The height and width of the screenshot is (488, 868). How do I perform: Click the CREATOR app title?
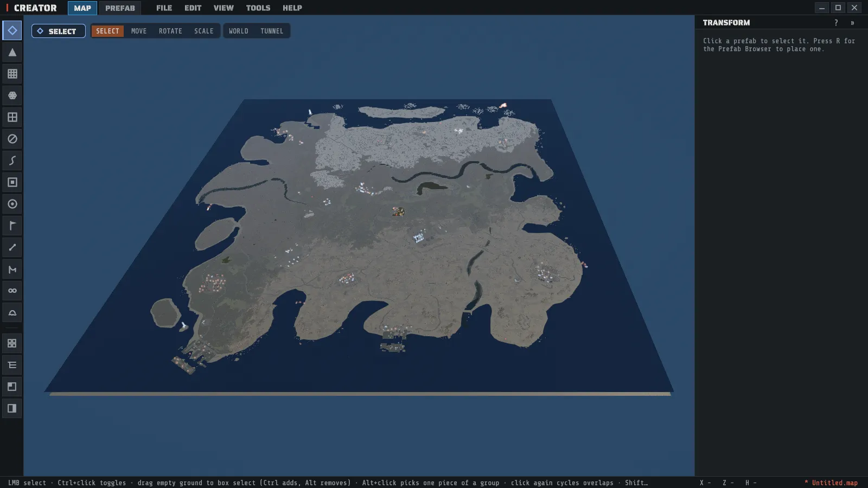pos(35,8)
